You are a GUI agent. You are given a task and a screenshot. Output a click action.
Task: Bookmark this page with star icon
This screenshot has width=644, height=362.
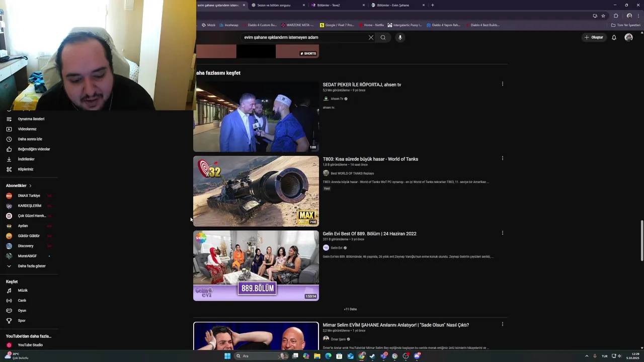[x=603, y=16]
